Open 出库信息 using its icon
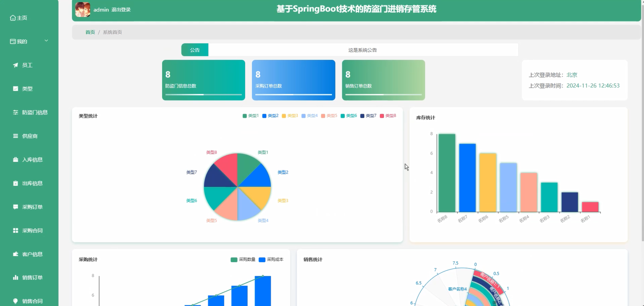This screenshot has height=306, width=644. pyautogui.click(x=15, y=183)
